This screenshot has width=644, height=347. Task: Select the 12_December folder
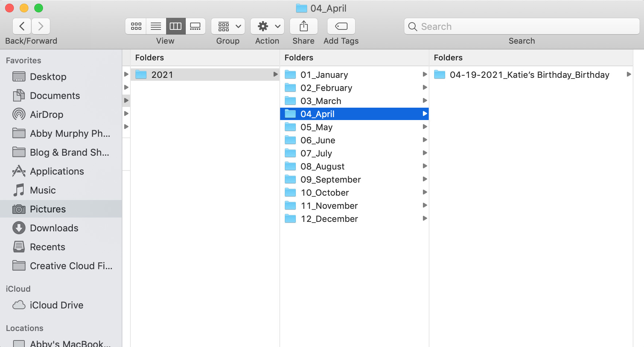coord(354,219)
